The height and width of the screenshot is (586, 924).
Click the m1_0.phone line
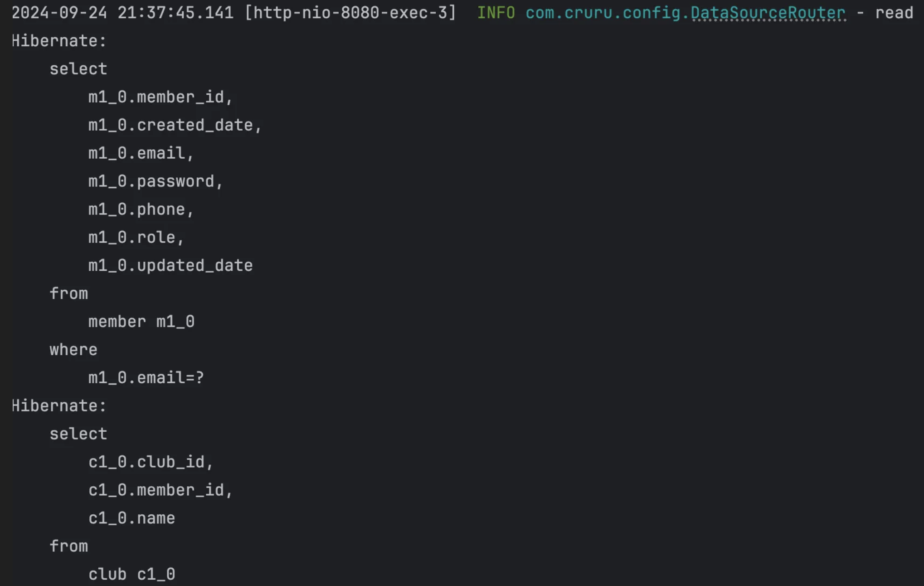(x=141, y=210)
